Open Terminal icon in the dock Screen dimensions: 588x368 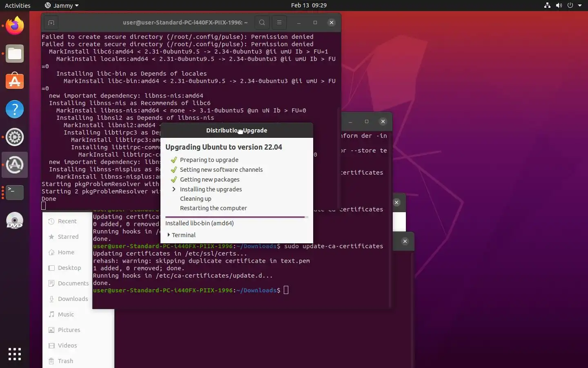point(15,193)
